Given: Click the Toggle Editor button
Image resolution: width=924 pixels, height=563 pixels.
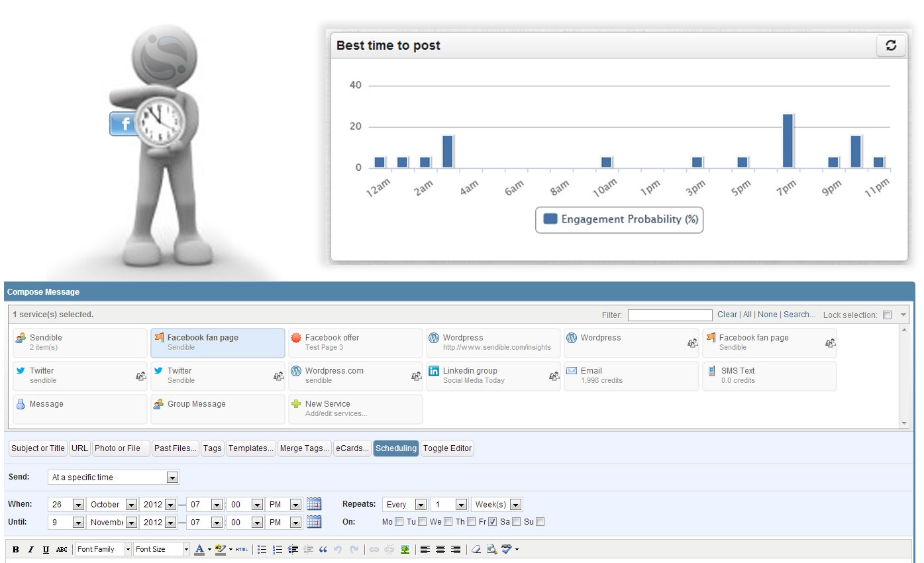Looking at the screenshot, I should click(448, 448).
